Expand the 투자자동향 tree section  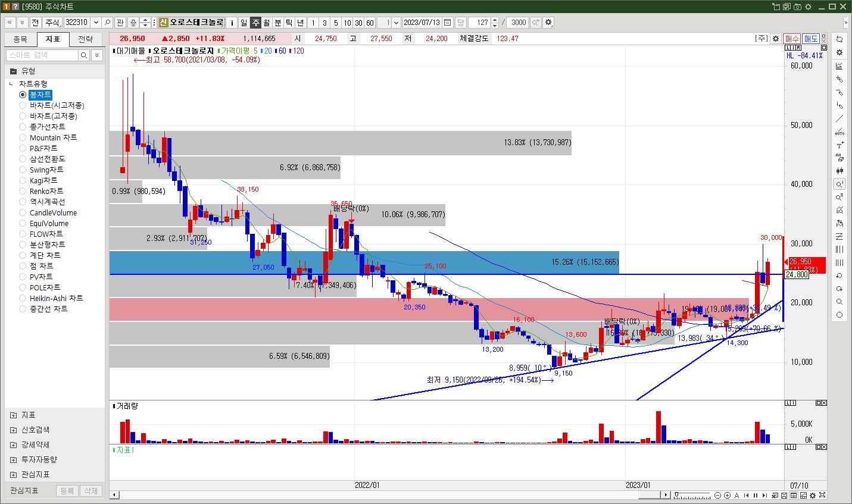[x=14, y=459]
